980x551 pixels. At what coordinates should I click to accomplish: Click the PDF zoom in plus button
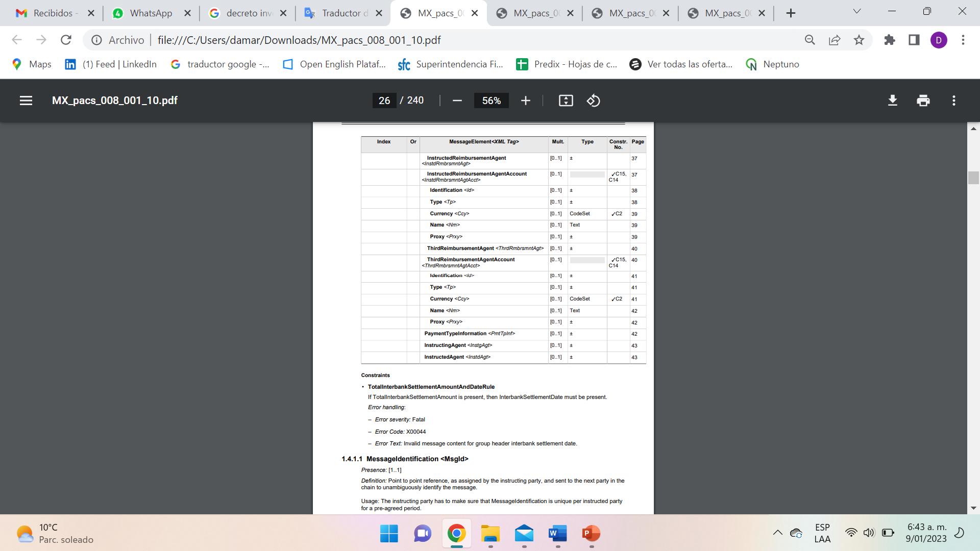click(x=526, y=101)
